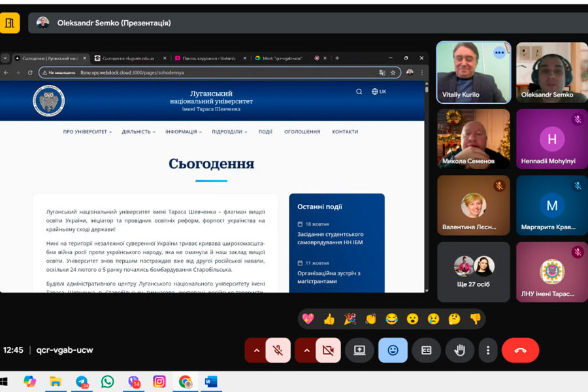The width and height of the screenshot is (588, 392).
Task: Toggle the microphone mute button
Action: (278, 350)
